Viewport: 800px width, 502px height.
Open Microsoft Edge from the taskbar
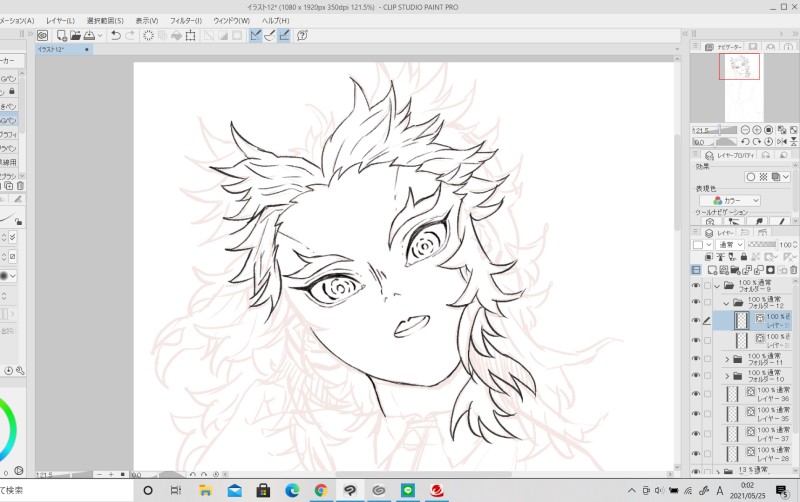292,490
